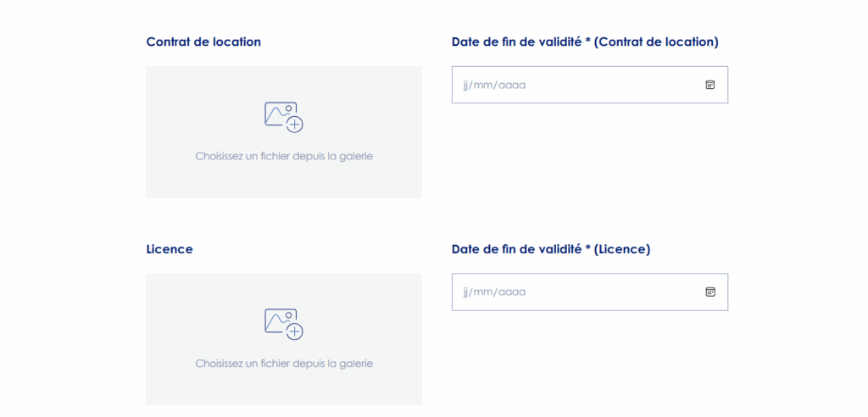Image resolution: width=868 pixels, height=417 pixels.
Task: Select the 'aaaa' year segment in Licence date
Action: click(x=512, y=292)
